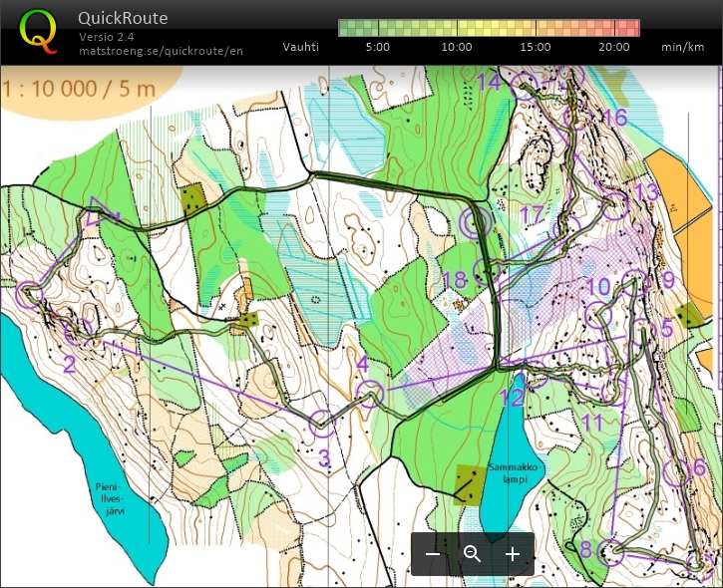Screen dimensions: 723x588
Task: Click control circle 6 on the map
Action: (x=674, y=471)
